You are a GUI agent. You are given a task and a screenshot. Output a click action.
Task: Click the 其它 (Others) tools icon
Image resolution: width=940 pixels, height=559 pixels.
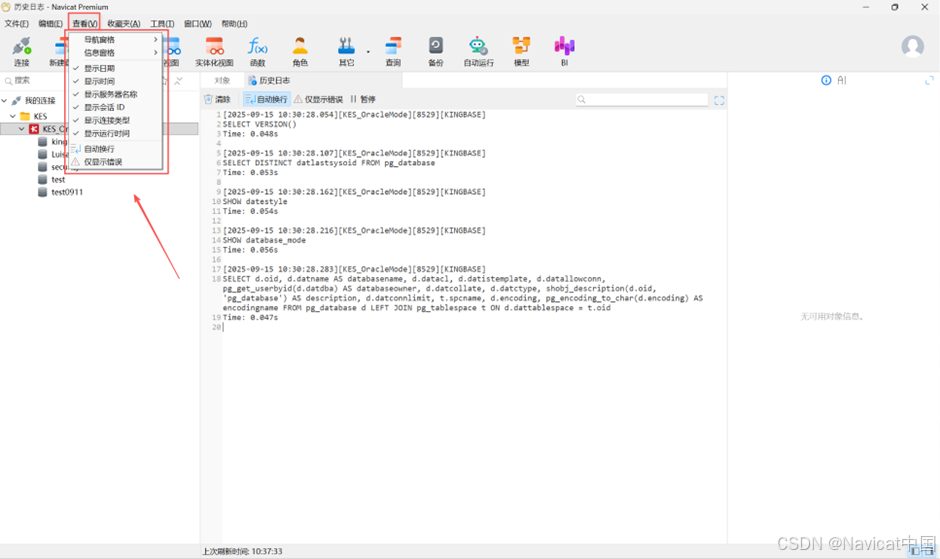[x=347, y=51]
